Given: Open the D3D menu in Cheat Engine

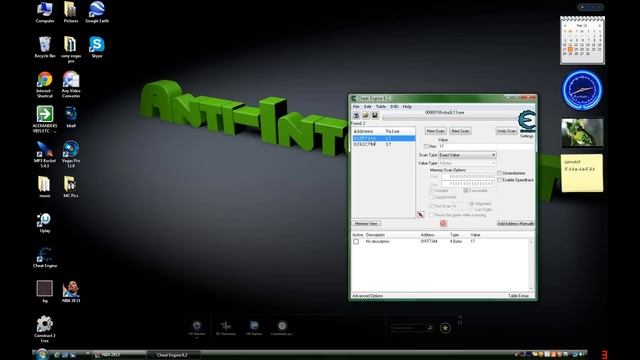Looking at the screenshot, I should (x=394, y=107).
